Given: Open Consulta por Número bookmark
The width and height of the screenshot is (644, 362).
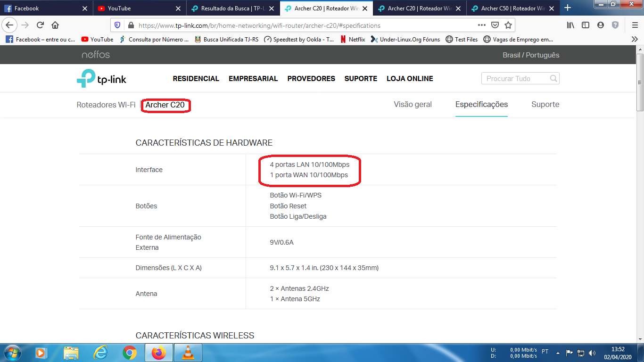Looking at the screenshot, I should [x=154, y=40].
